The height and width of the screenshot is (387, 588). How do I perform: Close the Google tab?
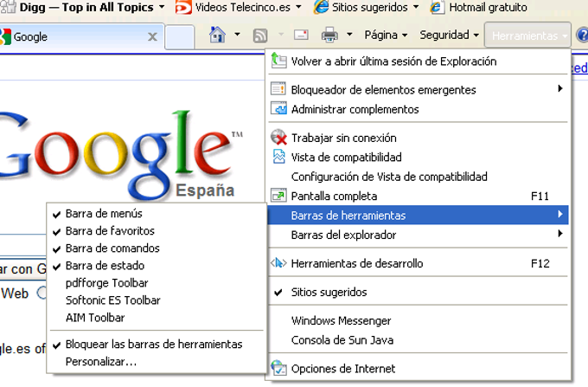point(152,36)
